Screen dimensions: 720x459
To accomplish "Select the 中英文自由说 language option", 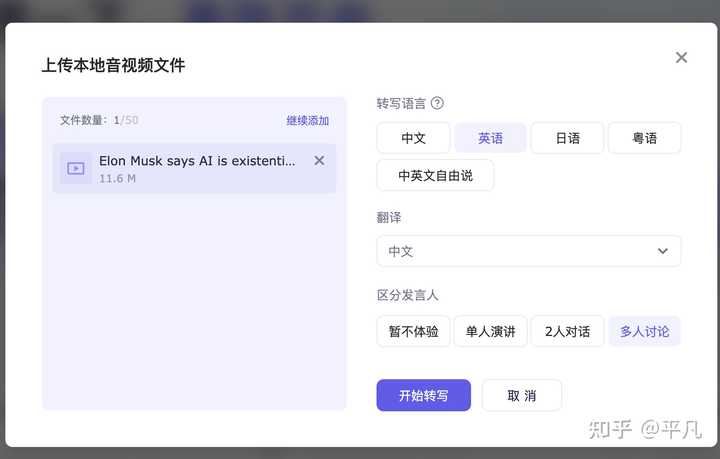I will click(x=435, y=175).
